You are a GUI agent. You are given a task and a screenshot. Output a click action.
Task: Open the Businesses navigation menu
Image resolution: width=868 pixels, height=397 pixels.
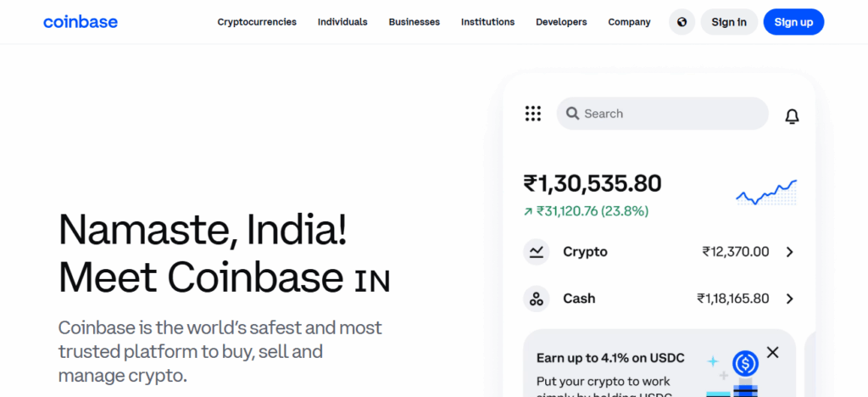click(415, 22)
